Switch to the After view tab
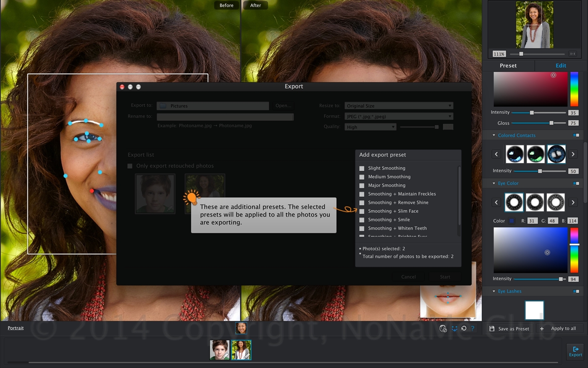 click(x=255, y=5)
